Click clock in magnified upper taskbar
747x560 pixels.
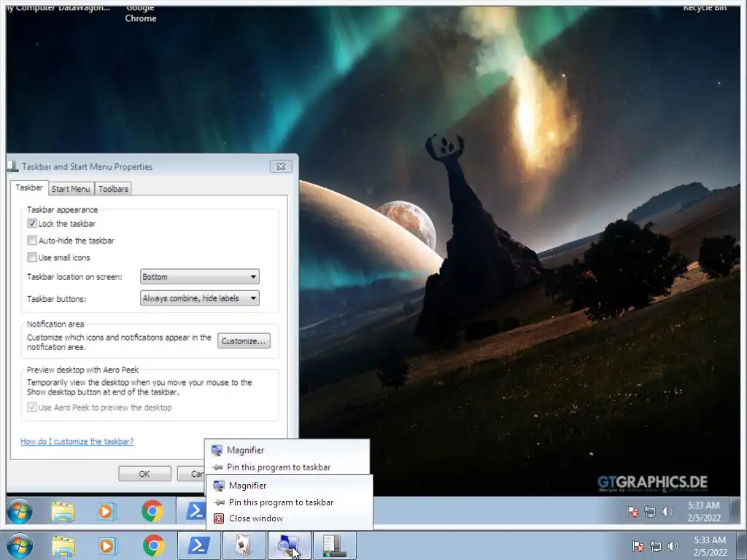[x=704, y=511]
